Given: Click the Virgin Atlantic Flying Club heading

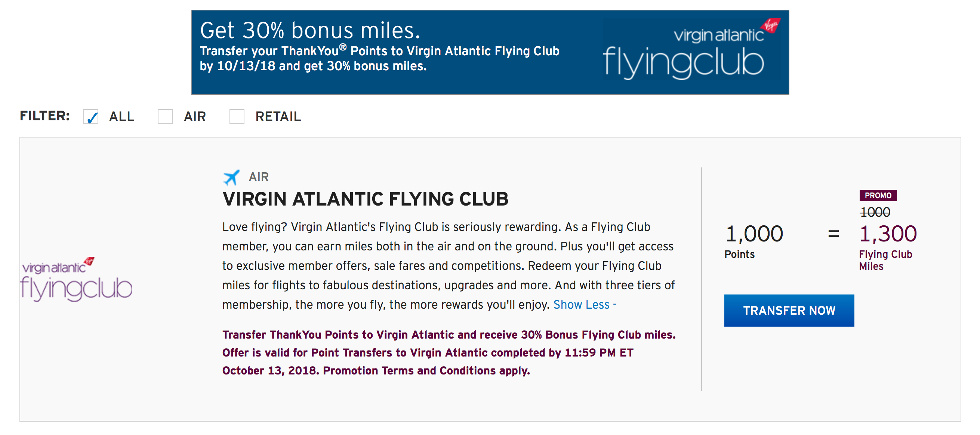Looking at the screenshot, I should 365,199.
